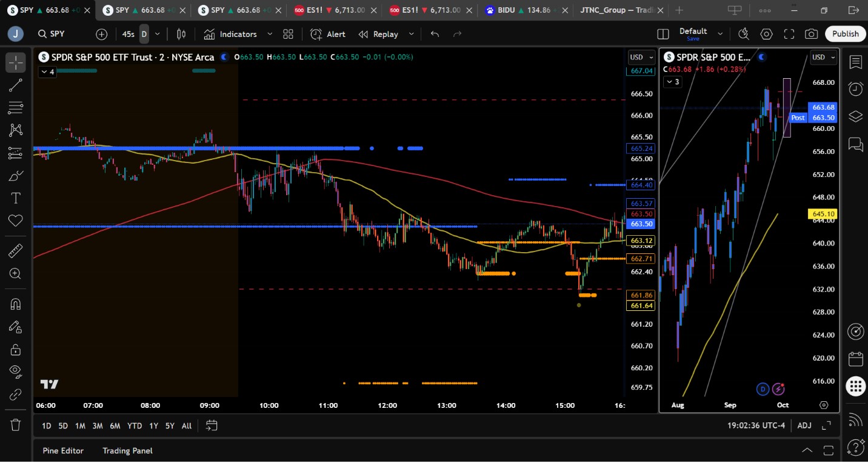Open the apps grid panel
This screenshot has width=868, height=463.
(855, 386)
